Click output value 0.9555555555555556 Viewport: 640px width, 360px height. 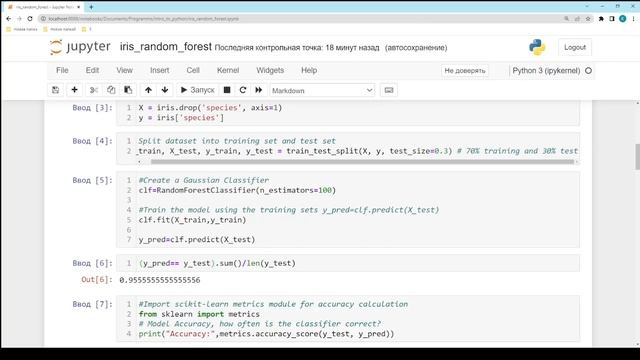[x=160, y=280]
